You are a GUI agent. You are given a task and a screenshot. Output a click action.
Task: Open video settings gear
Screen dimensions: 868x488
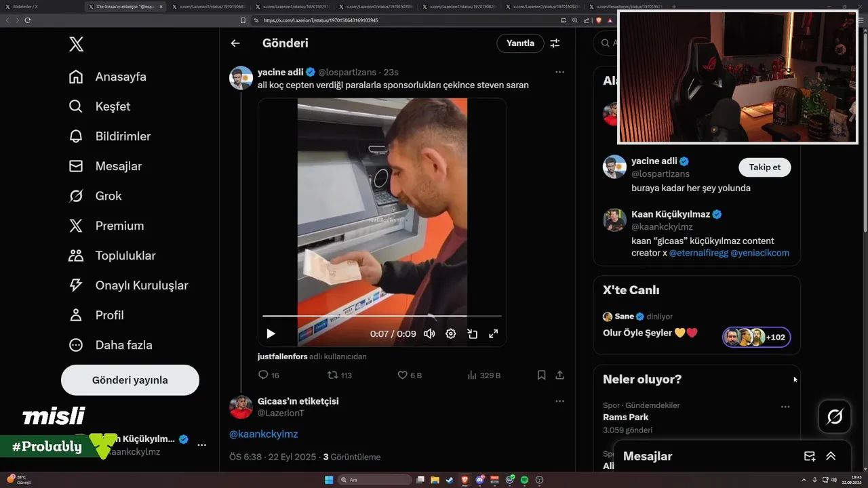click(x=450, y=333)
